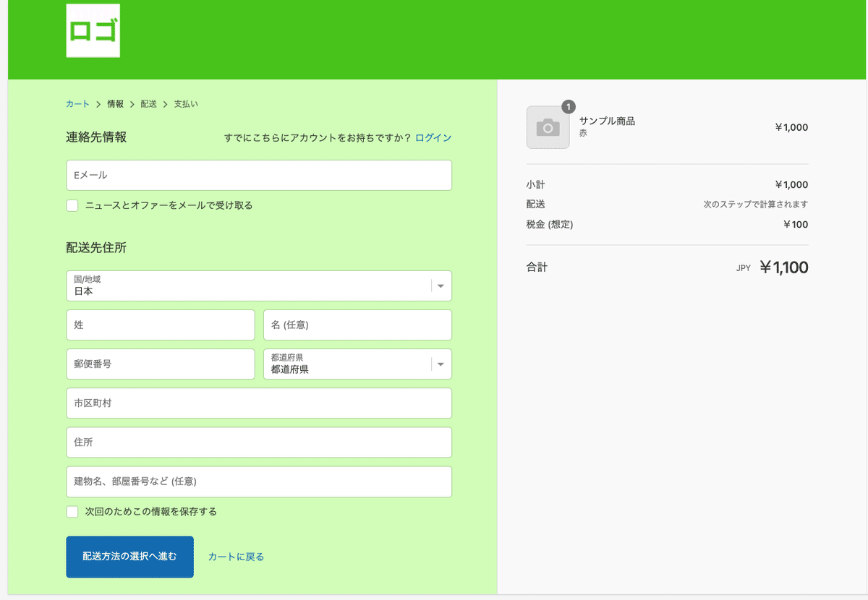Click the ログイン link

(433, 137)
